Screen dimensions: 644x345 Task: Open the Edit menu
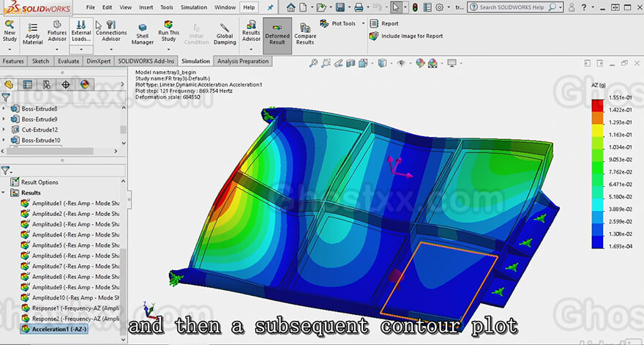[x=107, y=7]
